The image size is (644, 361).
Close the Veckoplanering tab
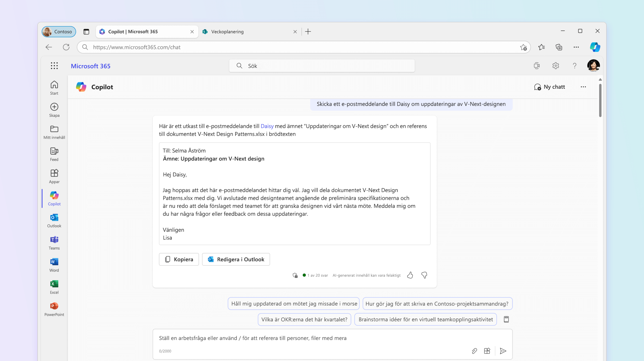295,32
